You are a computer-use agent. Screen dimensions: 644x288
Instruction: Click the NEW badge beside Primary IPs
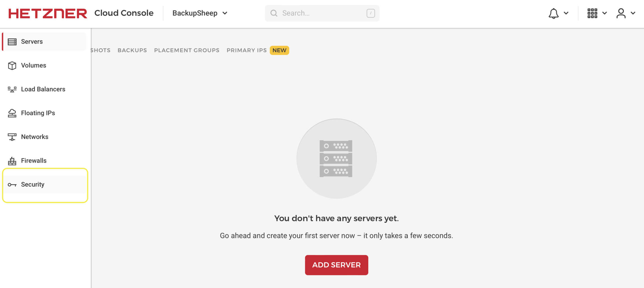pyautogui.click(x=279, y=50)
